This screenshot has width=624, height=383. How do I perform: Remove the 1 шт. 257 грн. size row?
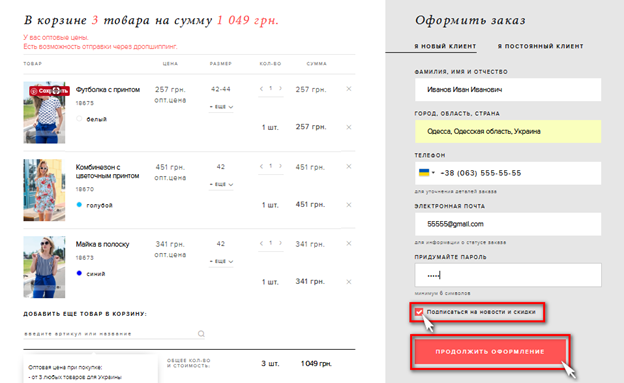coord(349,127)
